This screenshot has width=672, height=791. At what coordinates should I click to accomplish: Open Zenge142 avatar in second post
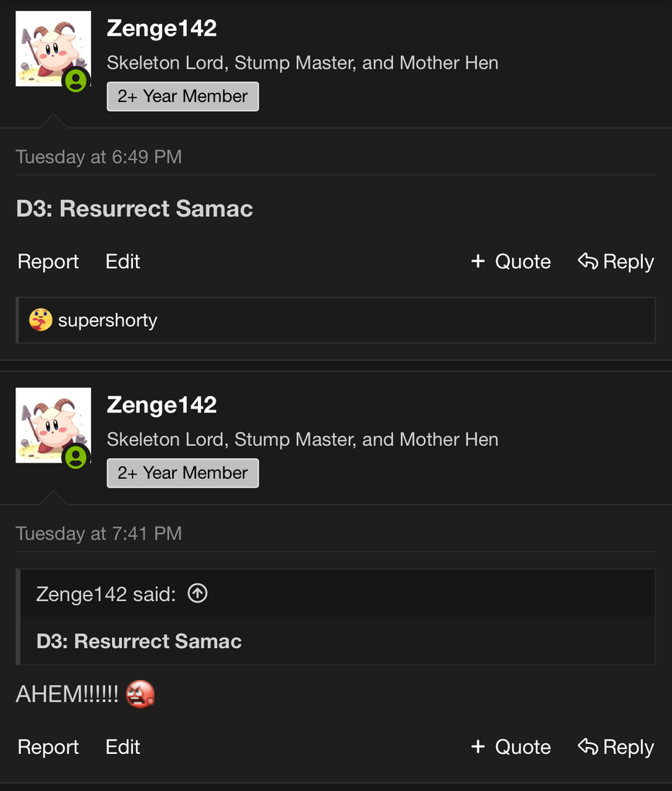53,426
